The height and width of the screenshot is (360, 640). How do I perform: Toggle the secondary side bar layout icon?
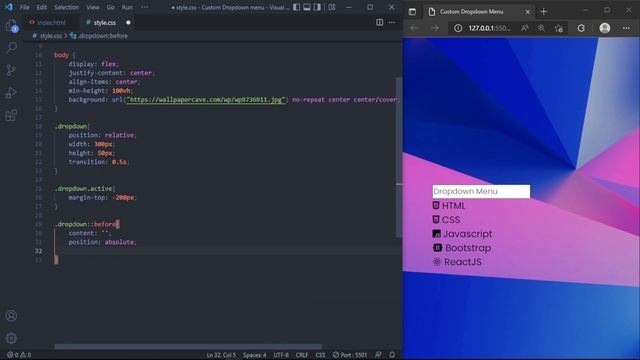(x=317, y=7)
